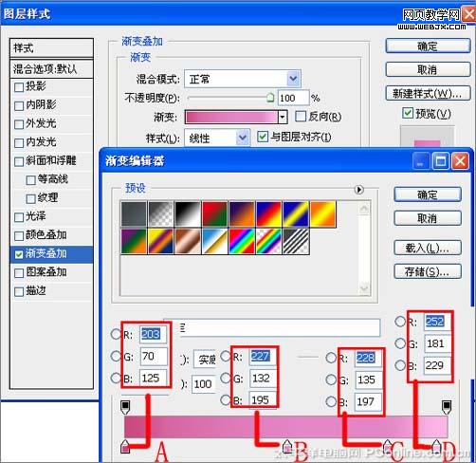Image resolution: width=476 pixels, height=463 pixels.
Task: Select color stop B below the gradient bar
Action: click(287, 446)
